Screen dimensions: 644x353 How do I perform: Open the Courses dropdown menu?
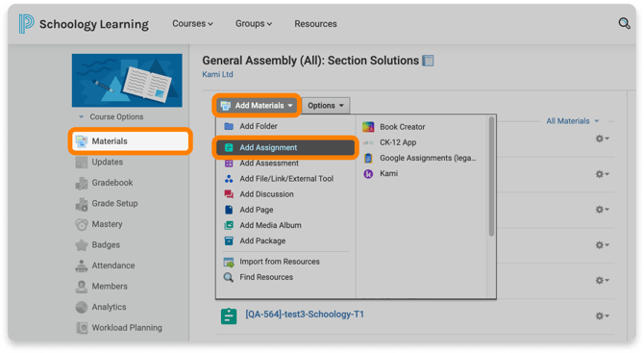192,24
